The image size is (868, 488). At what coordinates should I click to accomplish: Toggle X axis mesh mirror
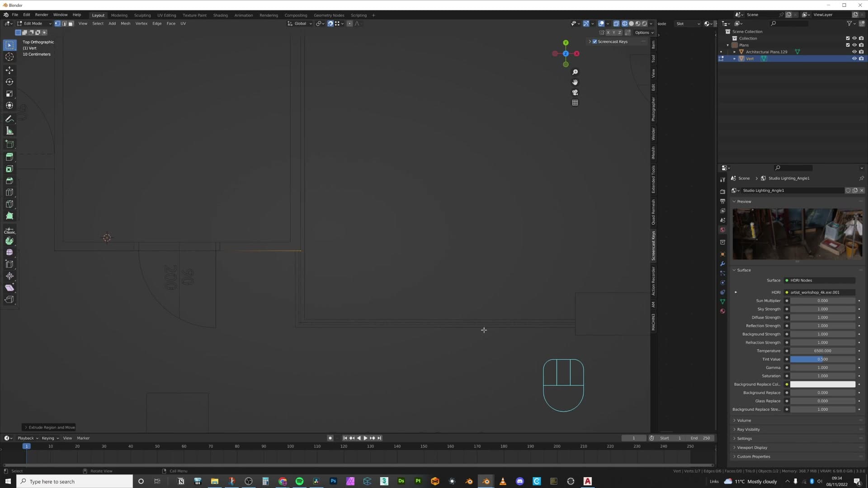pyautogui.click(x=609, y=33)
